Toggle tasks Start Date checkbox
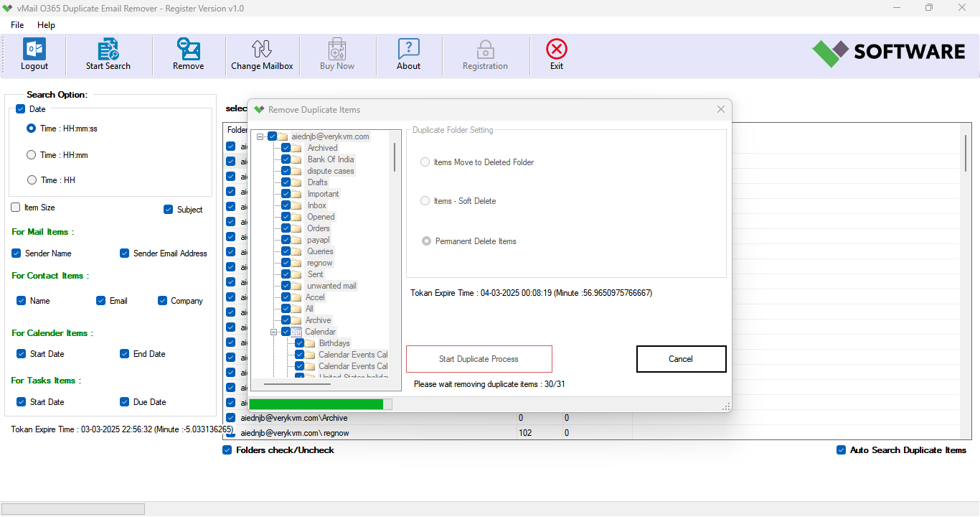Screen dimensions: 980x517 point(21,402)
